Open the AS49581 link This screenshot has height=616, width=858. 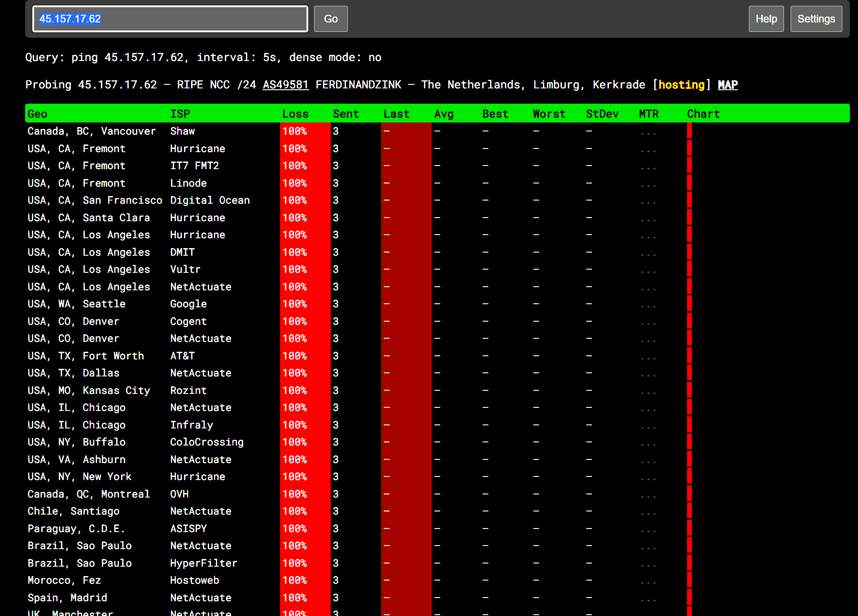[x=285, y=85]
